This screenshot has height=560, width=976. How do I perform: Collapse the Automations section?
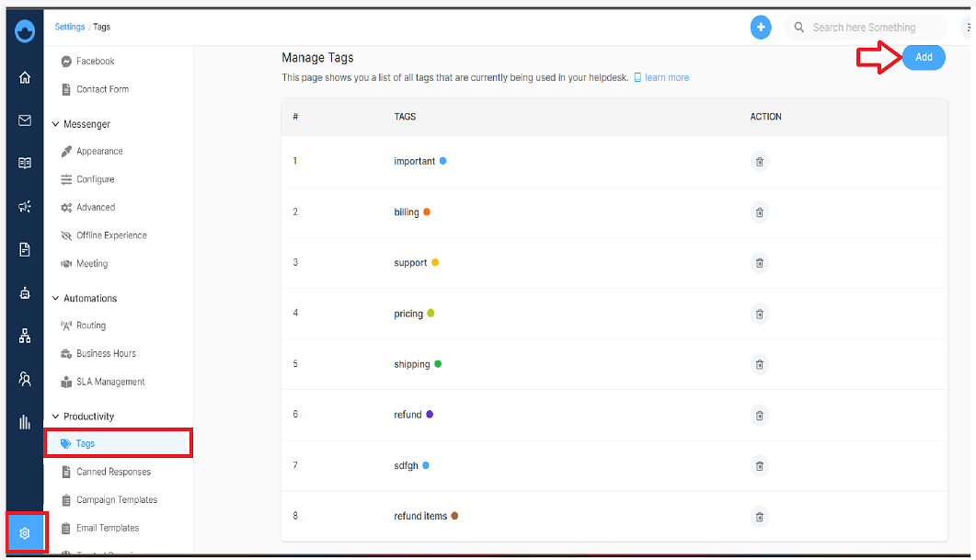pyautogui.click(x=55, y=298)
